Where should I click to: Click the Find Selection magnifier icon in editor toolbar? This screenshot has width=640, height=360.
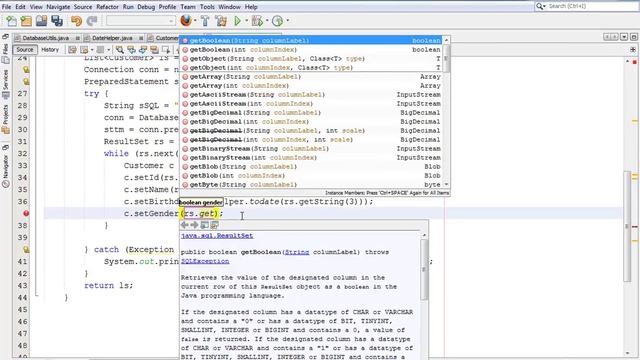tap(120, 50)
